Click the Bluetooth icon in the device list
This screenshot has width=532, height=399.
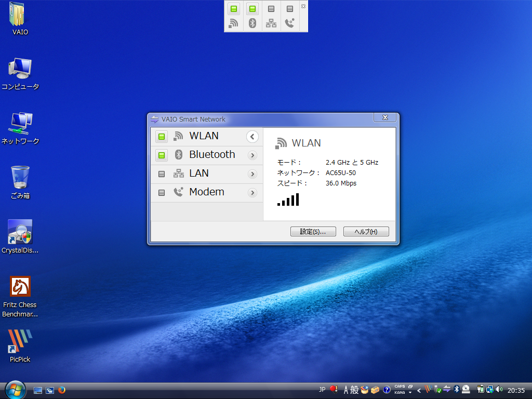(179, 155)
